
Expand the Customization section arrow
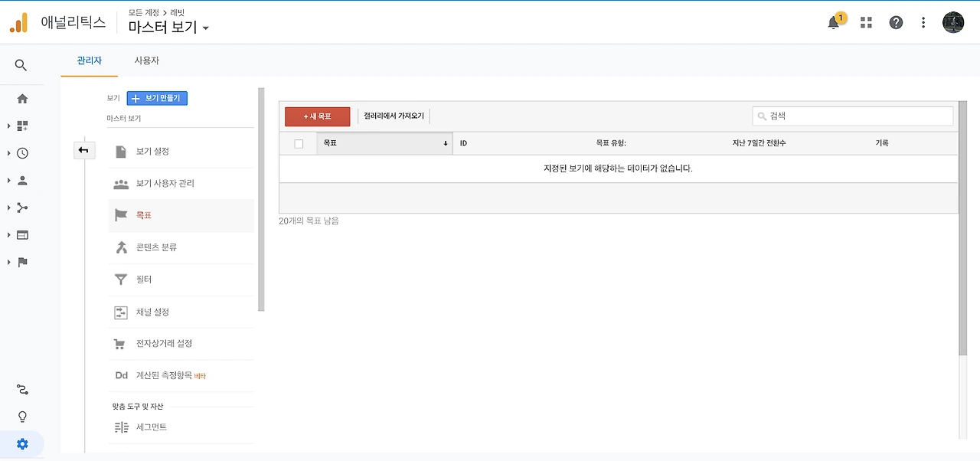9,126
